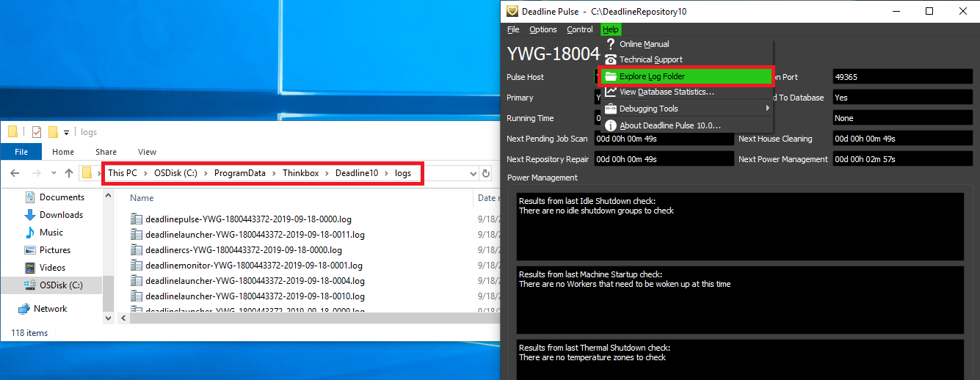Click the Up arrow in Explorer navigation
Screen dimensions: 980x380
tap(69, 174)
